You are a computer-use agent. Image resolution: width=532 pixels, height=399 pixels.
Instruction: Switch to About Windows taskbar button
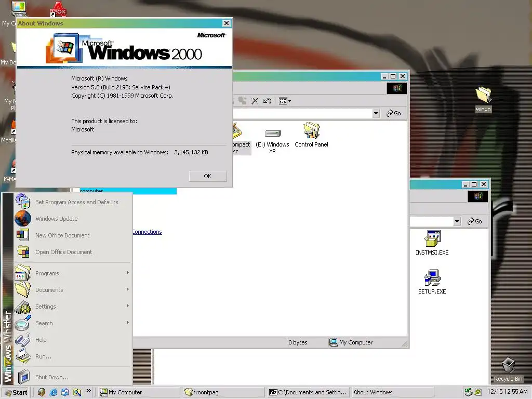tap(393, 392)
